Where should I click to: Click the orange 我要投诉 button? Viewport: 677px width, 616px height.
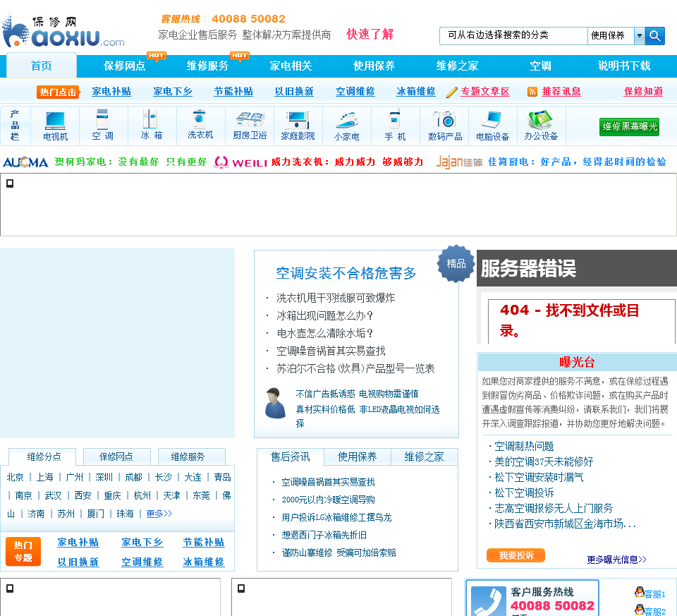pos(516,556)
